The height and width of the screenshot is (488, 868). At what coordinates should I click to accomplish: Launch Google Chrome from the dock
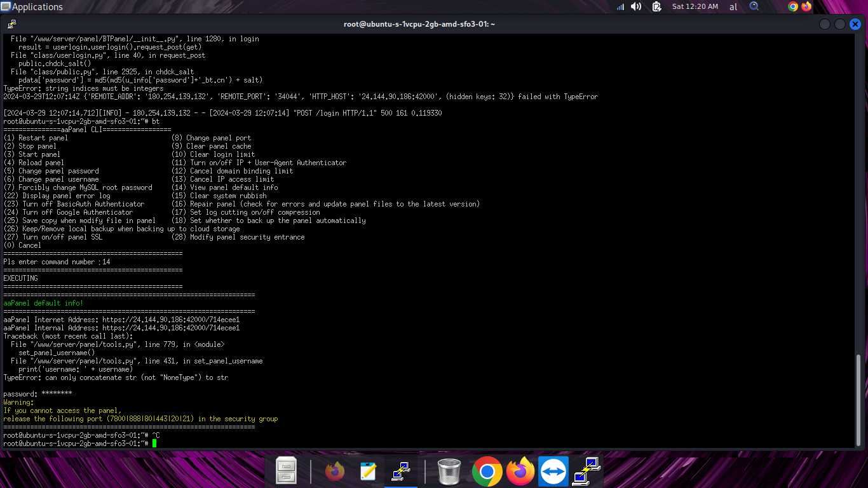[x=487, y=471]
